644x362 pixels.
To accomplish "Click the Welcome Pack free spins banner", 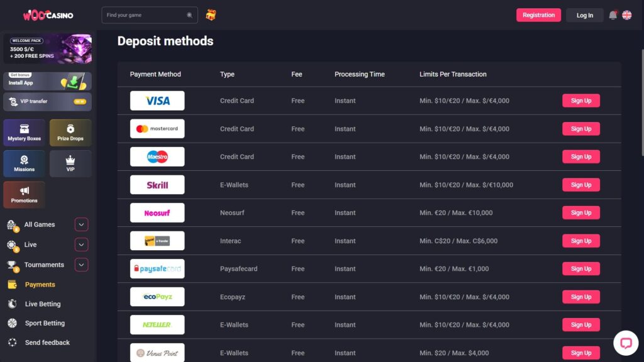I will click(x=47, y=48).
